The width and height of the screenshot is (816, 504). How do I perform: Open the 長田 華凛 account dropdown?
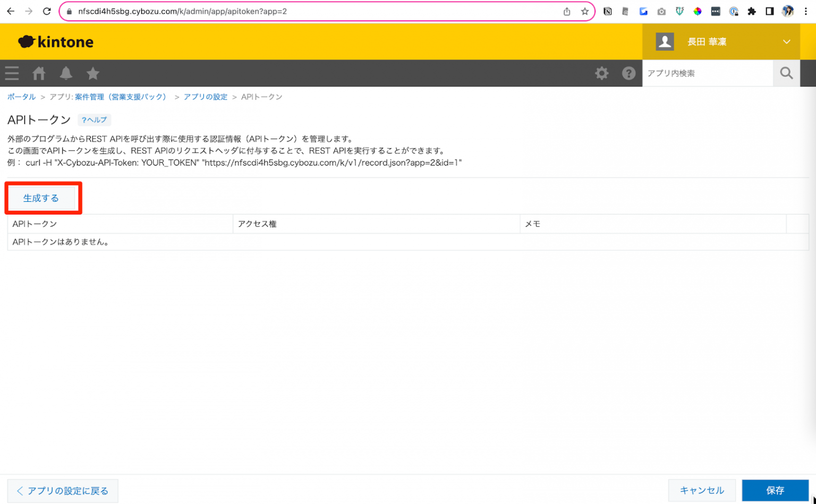tap(722, 41)
